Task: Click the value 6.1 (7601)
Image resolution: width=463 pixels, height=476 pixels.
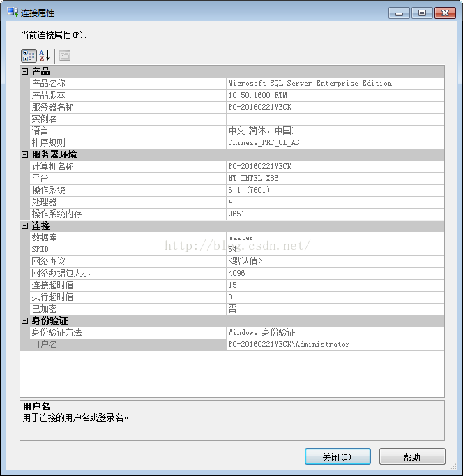Action: point(249,190)
